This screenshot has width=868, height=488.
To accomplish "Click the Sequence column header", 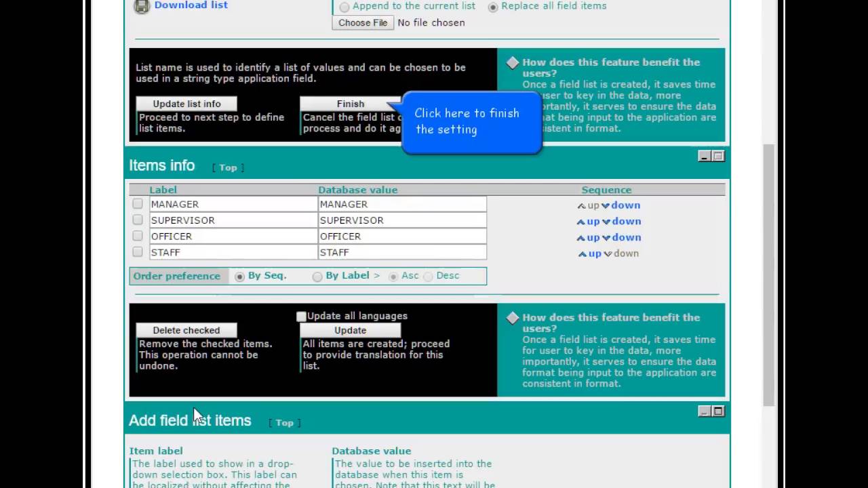I will tap(606, 190).
